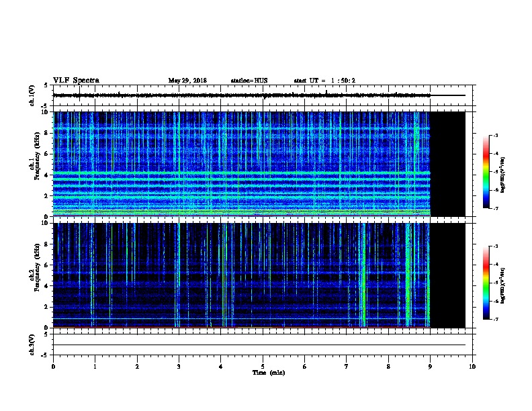
Task: Click the ch.3(V) flat line panel
Action: tap(263, 345)
